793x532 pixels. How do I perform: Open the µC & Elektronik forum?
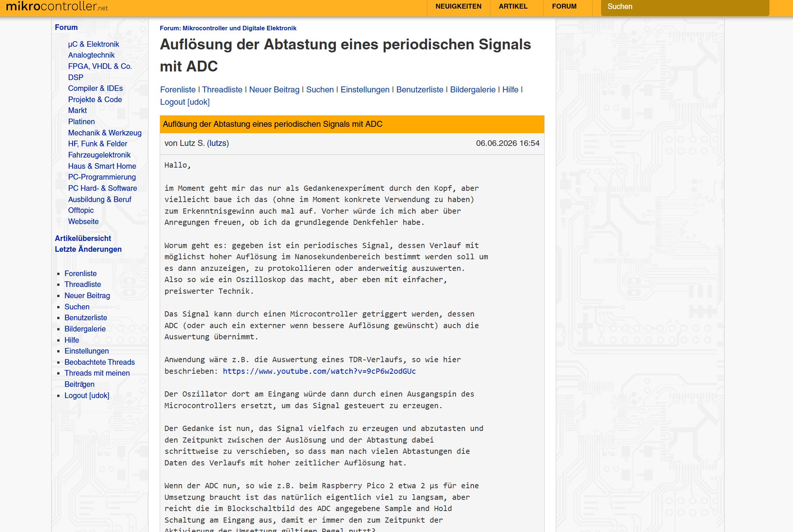click(94, 44)
